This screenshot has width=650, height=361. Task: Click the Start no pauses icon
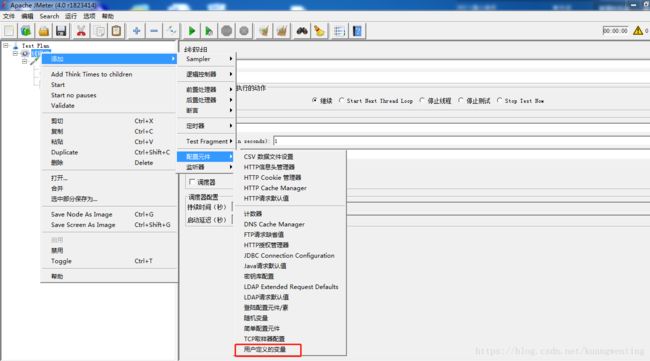click(209, 31)
